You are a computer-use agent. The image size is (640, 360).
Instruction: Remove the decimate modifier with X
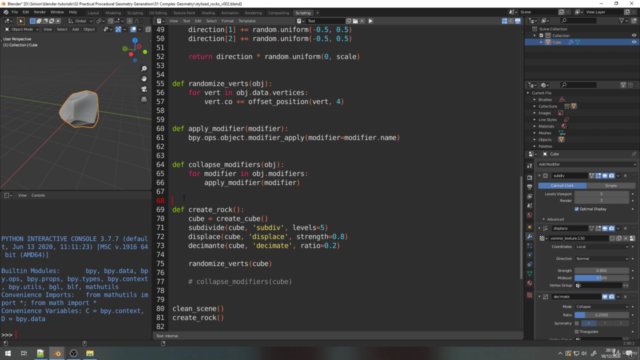(625, 297)
